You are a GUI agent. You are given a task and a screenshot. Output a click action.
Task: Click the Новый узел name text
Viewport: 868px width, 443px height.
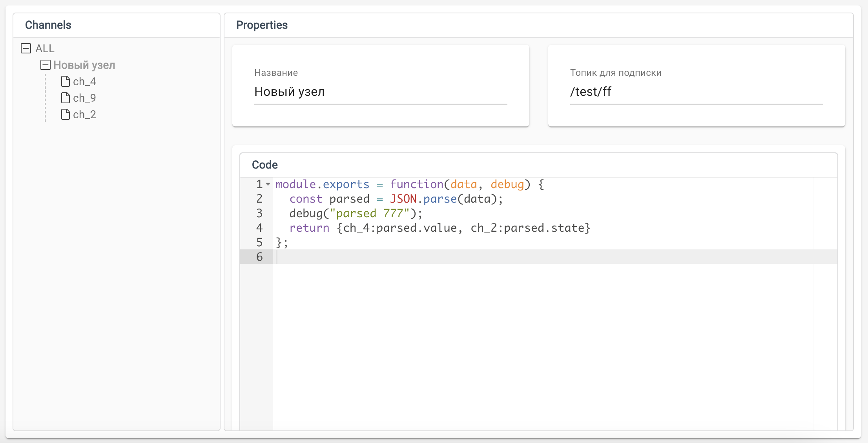[84, 65]
